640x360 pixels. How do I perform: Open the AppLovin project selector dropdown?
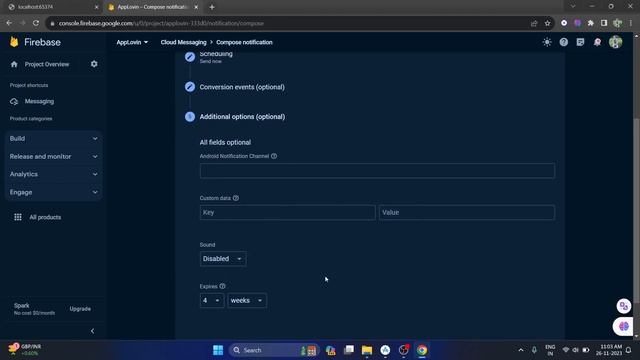coord(132,42)
